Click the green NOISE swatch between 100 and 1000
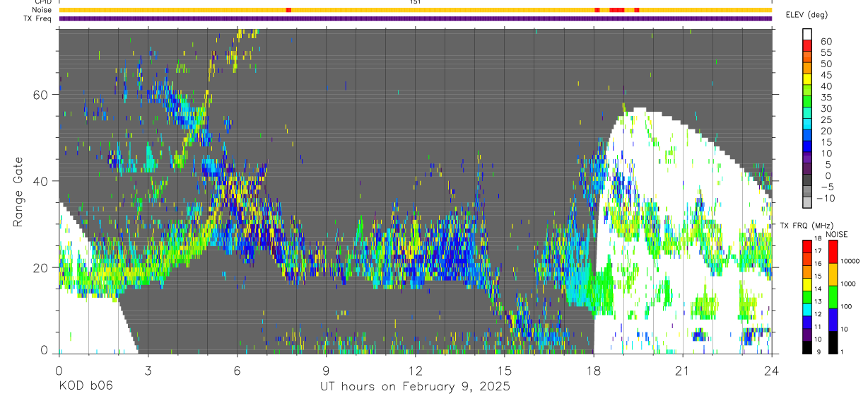Screen dimensions: 868x401 pos(833,296)
